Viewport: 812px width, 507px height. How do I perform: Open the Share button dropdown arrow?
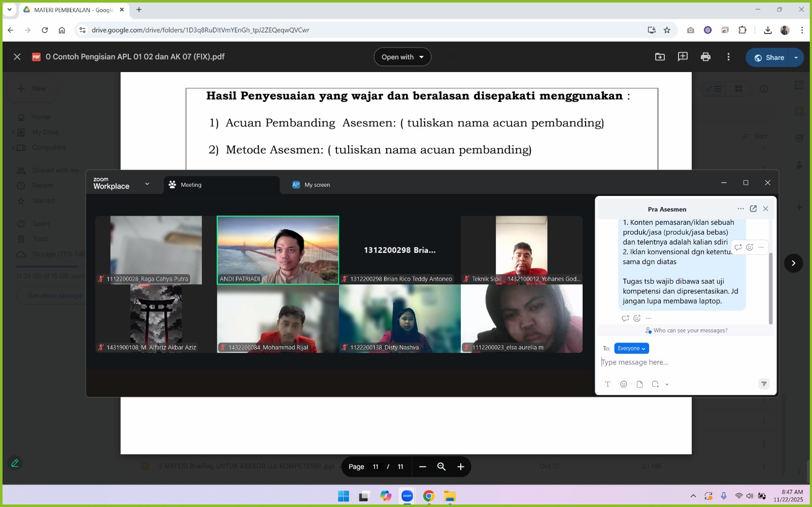click(x=796, y=57)
